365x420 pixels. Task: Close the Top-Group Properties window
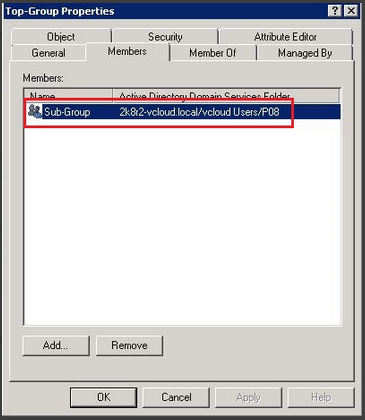click(x=351, y=11)
